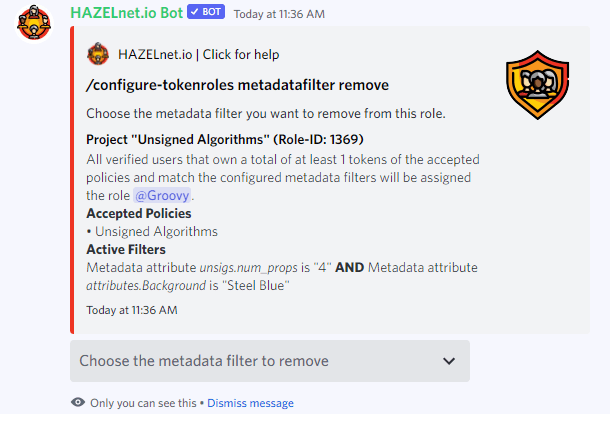Click the Unsigned Algorithms bullet under Accepted Policies

coord(156,231)
